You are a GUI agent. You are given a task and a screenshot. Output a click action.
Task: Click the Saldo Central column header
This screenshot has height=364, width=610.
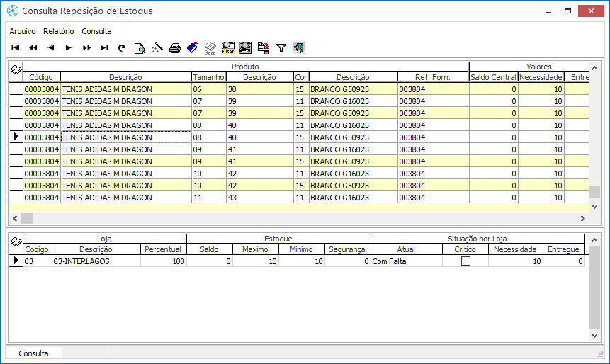point(493,77)
